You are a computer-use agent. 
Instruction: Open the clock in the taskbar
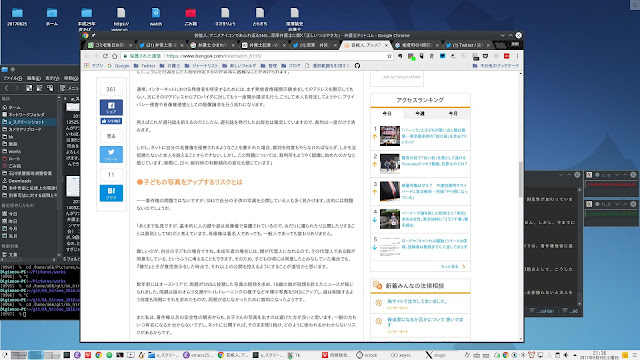[x=600, y=355]
